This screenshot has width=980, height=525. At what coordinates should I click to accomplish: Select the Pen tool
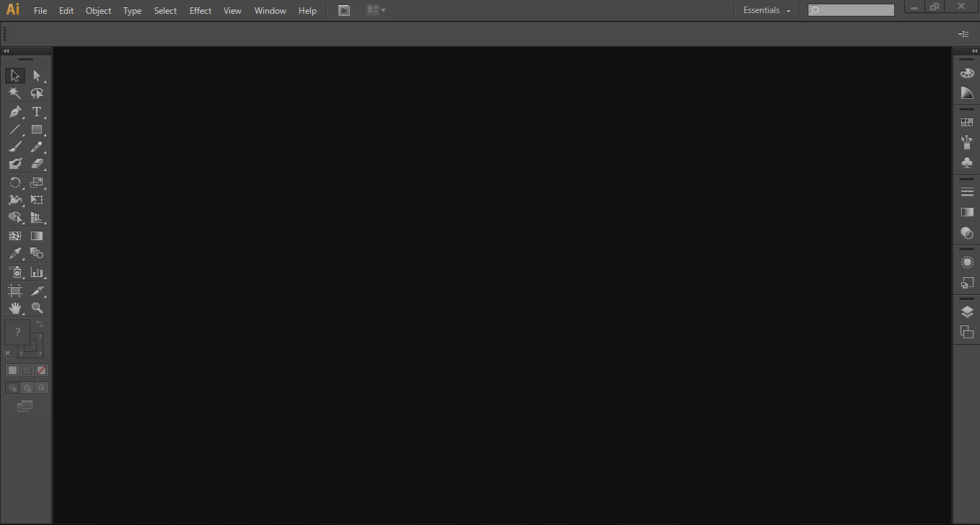[14, 112]
